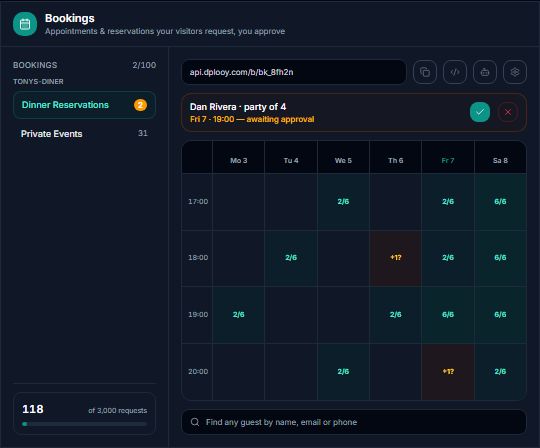Click the orange 2 badge on Dinner Reservations

[140, 105]
